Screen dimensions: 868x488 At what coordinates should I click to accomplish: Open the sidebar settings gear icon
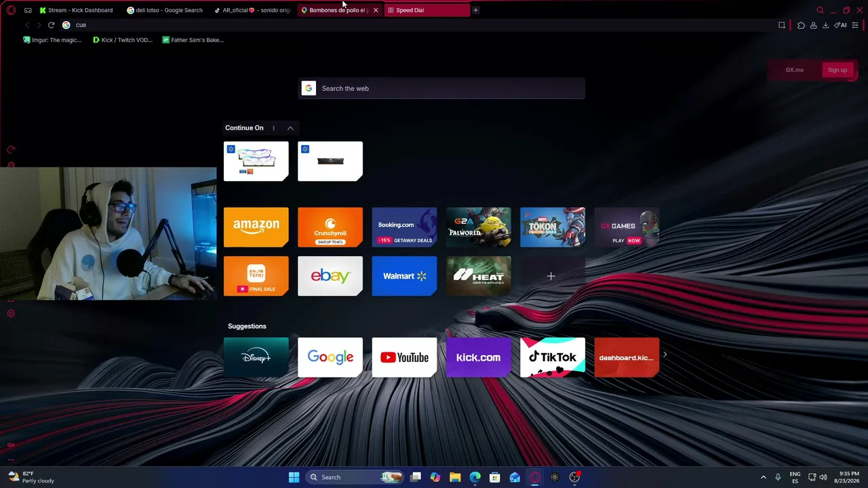11,313
